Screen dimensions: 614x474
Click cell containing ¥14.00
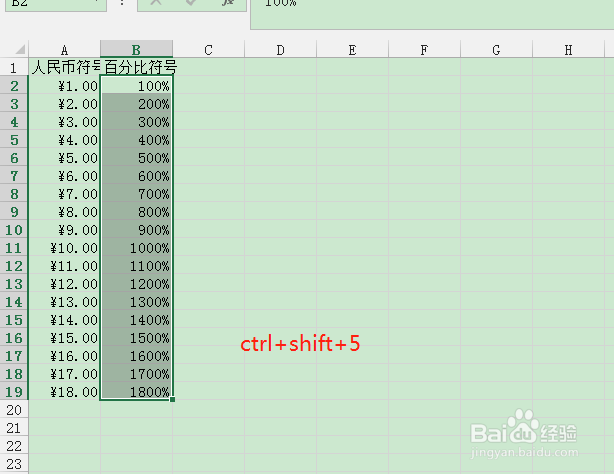[x=65, y=320]
